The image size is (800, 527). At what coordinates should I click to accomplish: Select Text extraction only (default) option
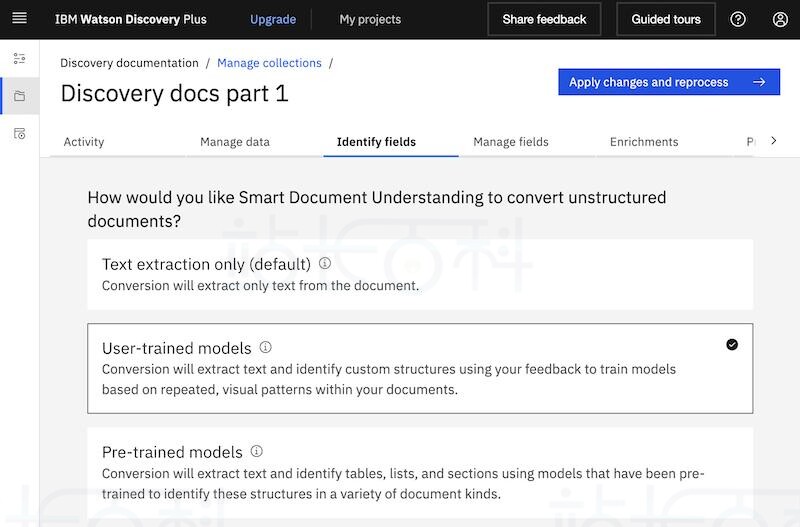(x=420, y=274)
